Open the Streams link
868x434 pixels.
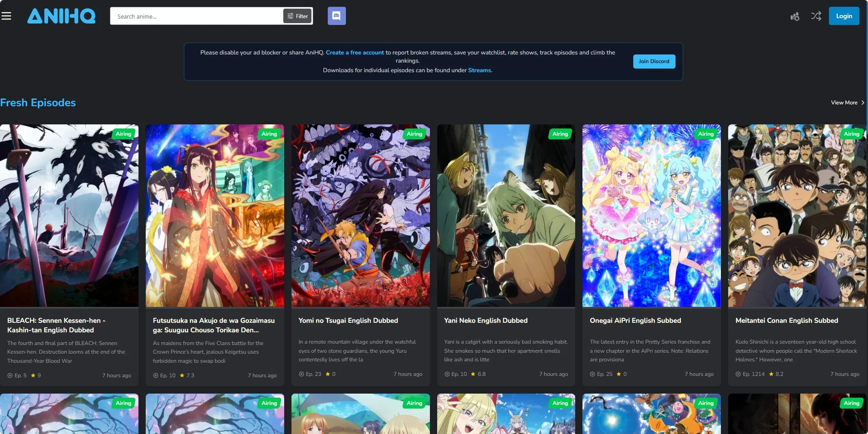click(x=479, y=70)
